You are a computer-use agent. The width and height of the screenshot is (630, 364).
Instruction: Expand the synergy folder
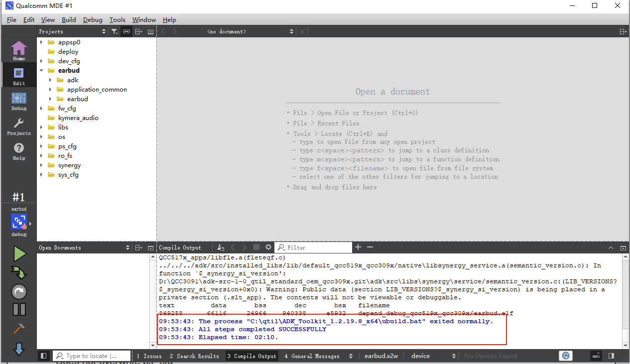pos(42,165)
